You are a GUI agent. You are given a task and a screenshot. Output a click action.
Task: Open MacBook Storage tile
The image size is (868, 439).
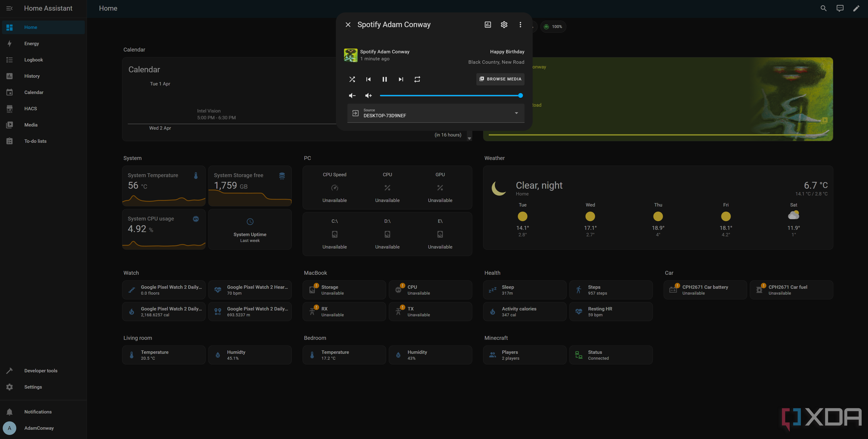pos(344,290)
